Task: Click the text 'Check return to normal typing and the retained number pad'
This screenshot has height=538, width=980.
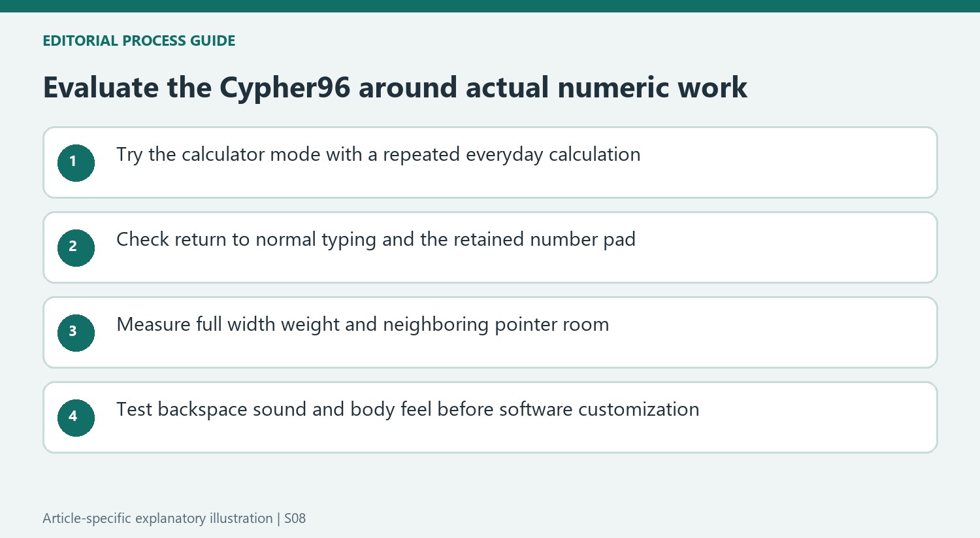Action: (x=376, y=240)
